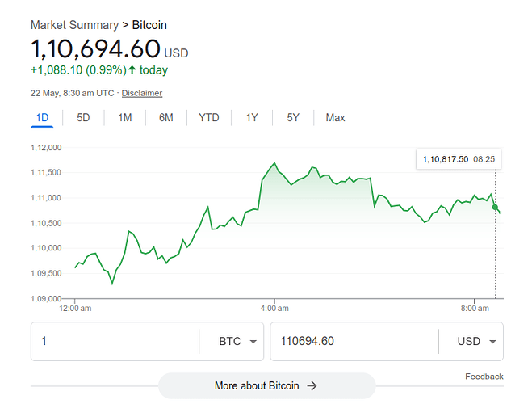Show the 6M price chart
The image size is (532, 404).
(166, 117)
